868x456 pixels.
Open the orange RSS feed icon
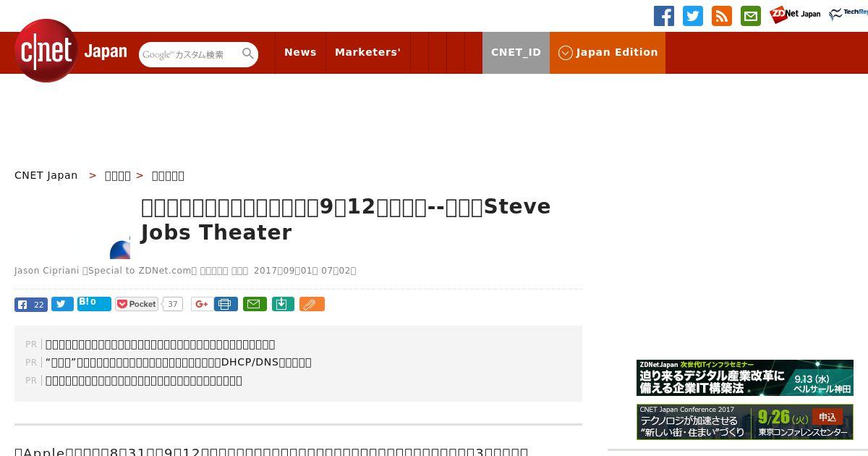click(x=722, y=16)
